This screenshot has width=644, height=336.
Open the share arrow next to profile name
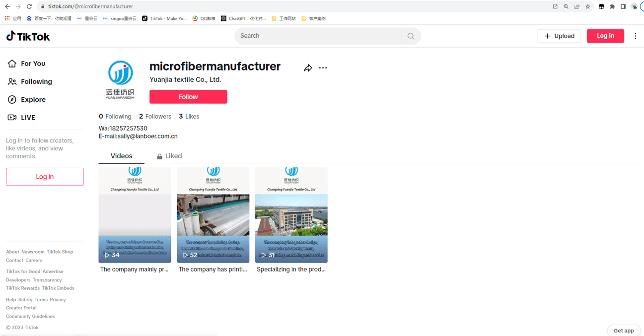(x=308, y=68)
